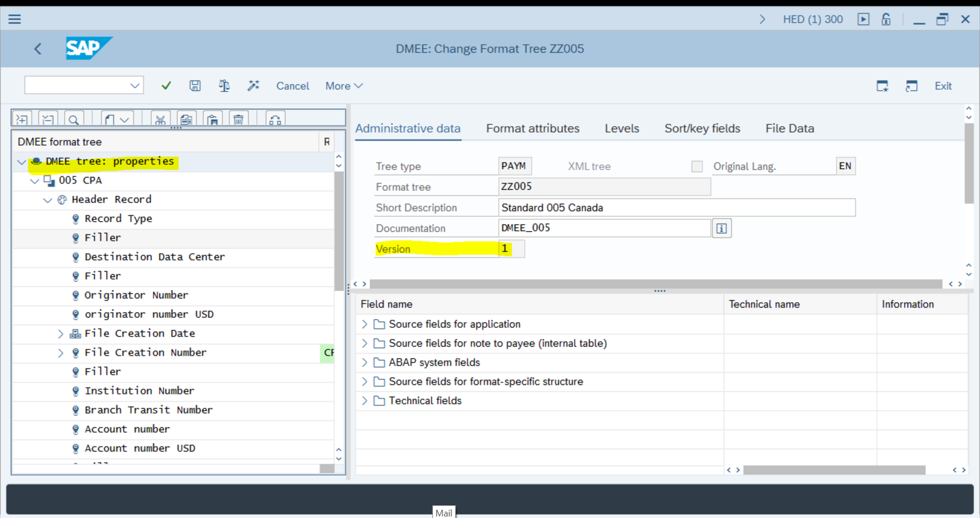Delete node with trash can icon

[x=238, y=120]
